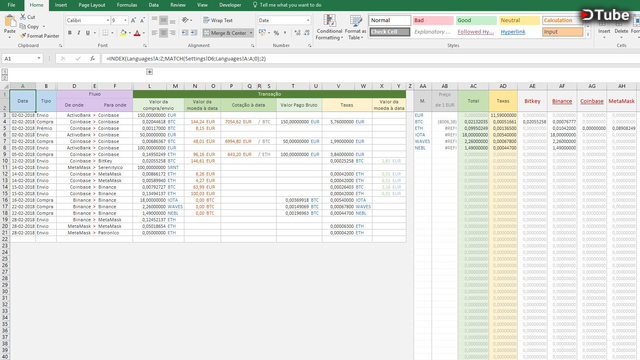Screen dimensions: 640x360
Task: Apply percent style number format
Action: 276,33
